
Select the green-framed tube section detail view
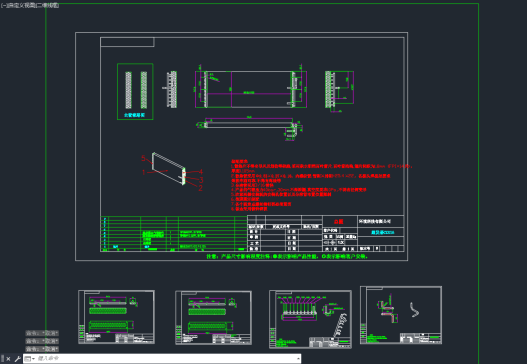[x=135, y=91]
